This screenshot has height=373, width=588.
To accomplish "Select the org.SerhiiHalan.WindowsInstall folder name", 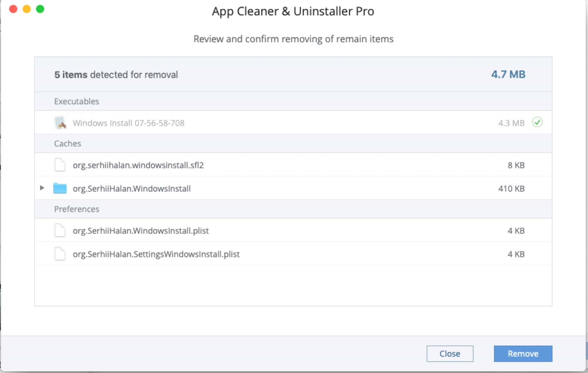I will tap(132, 189).
